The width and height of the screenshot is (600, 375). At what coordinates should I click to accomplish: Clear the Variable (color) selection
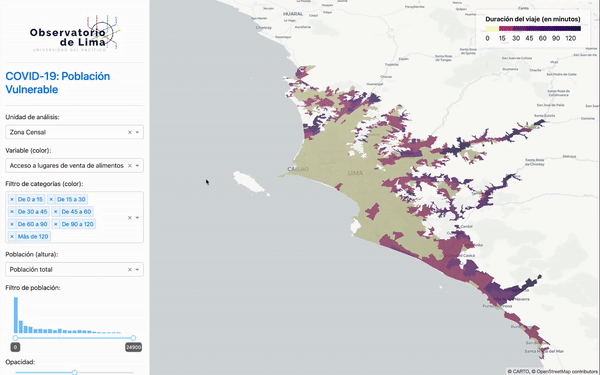tap(130, 166)
